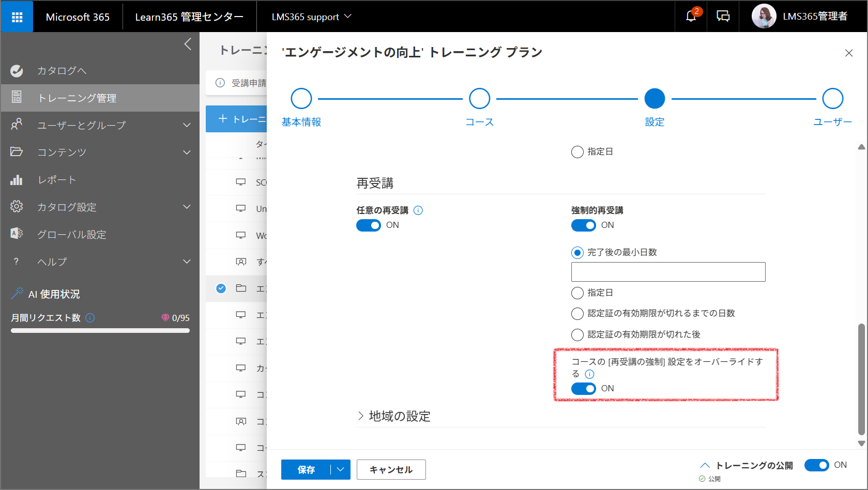The height and width of the screenshot is (490, 868).
Task: Expand コンテンツ menu chevron
Action: click(x=187, y=152)
